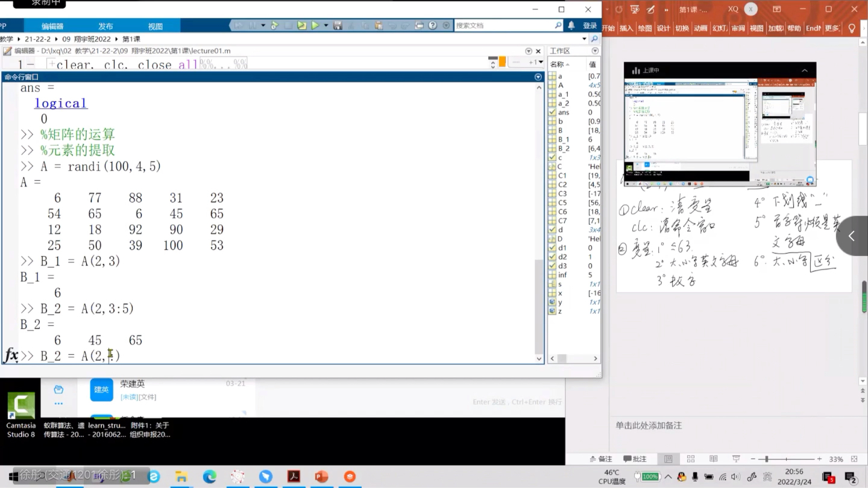Open Adobe Acrobat from the Windows taskbar
The image size is (868, 488).
pos(294,477)
